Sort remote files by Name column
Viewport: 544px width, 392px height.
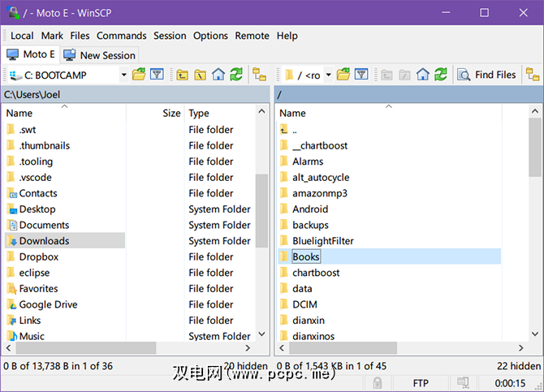tap(389, 113)
